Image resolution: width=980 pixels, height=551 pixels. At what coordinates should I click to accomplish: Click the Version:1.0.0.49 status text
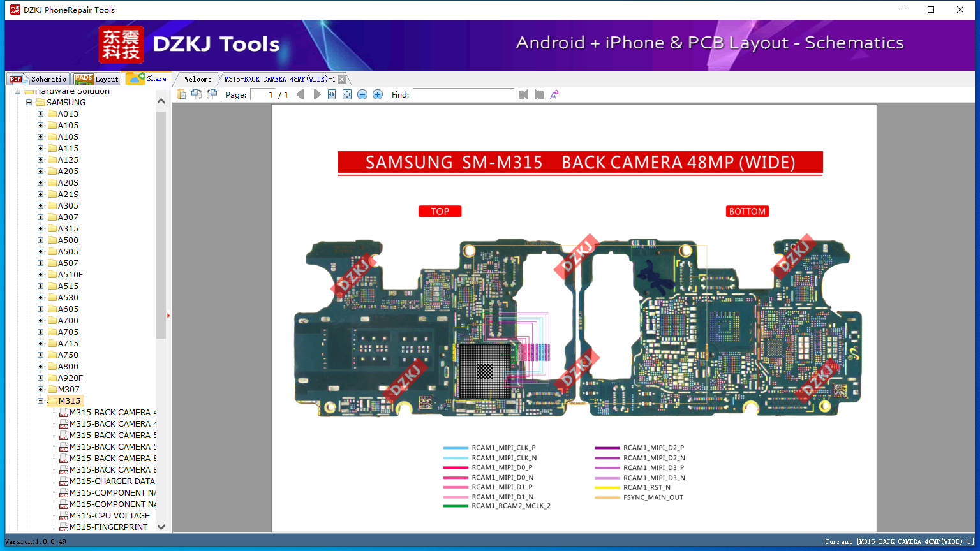pyautogui.click(x=36, y=541)
